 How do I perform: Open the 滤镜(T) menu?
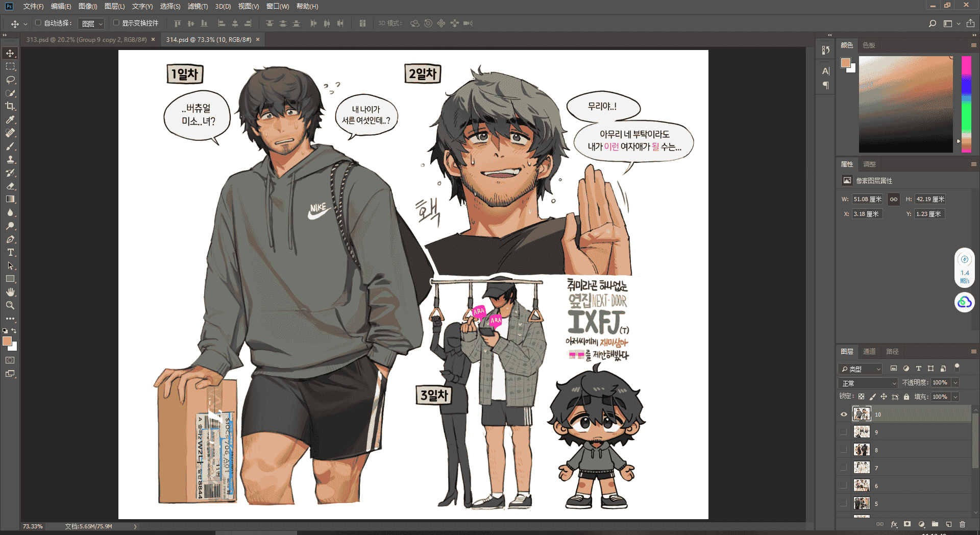click(x=198, y=6)
